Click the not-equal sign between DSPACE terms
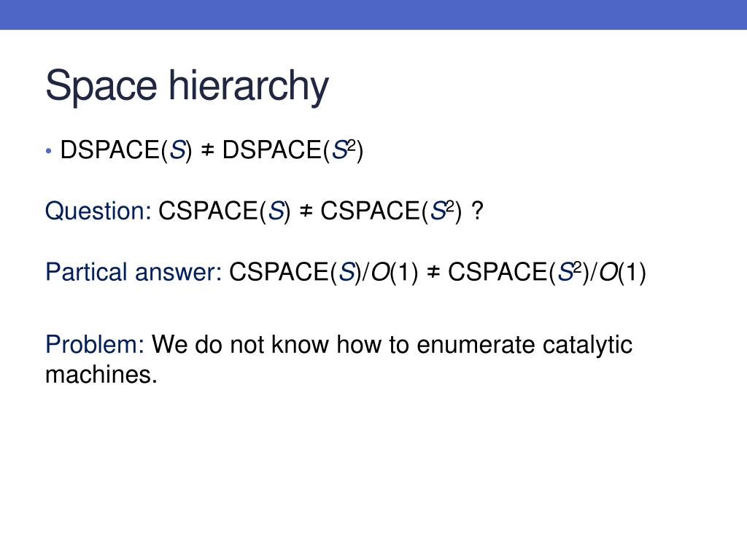 point(207,150)
